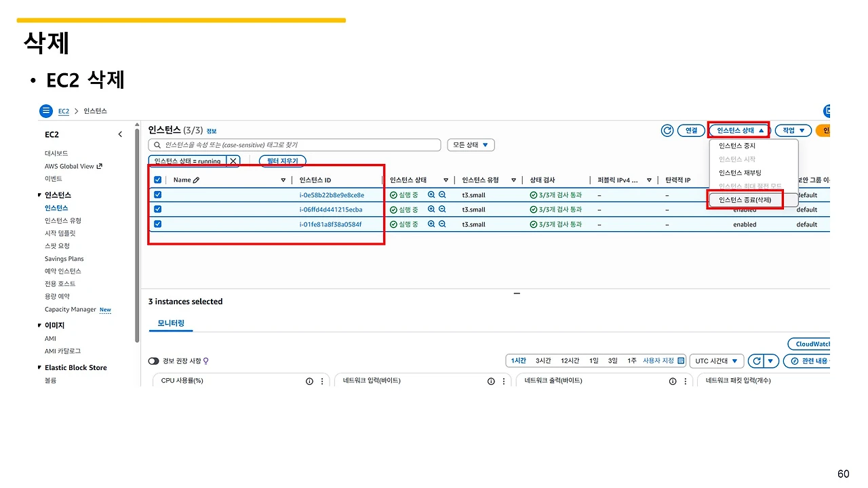Screen dimensions: 868x488
Task: Zoom in icon for instance i-0e58b22b8e9e8ce8e
Action: click(x=431, y=195)
